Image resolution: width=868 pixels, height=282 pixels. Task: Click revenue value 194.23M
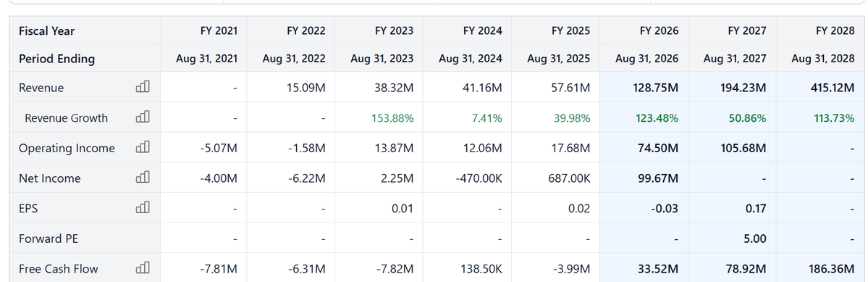coord(743,88)
